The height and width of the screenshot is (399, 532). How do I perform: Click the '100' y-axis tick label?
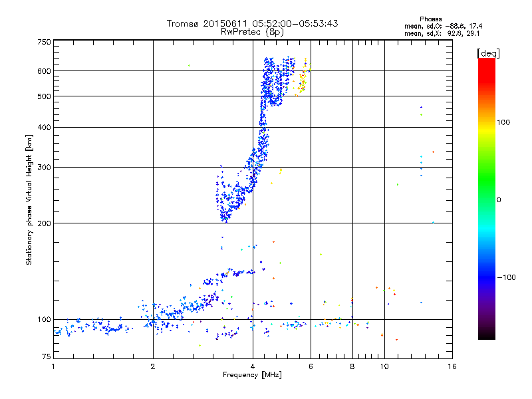pos(45,320)
